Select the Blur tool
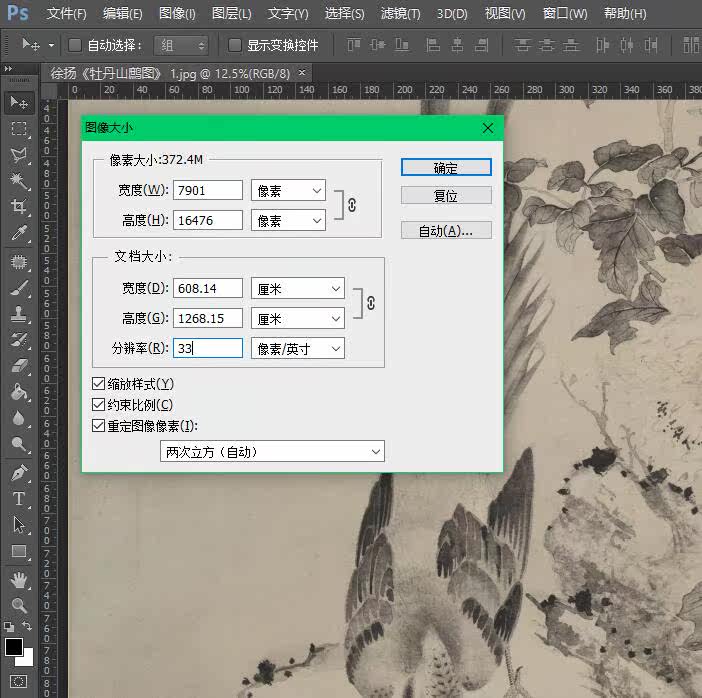The height and width of the screenshot is (698, 702). coord(19,418)
